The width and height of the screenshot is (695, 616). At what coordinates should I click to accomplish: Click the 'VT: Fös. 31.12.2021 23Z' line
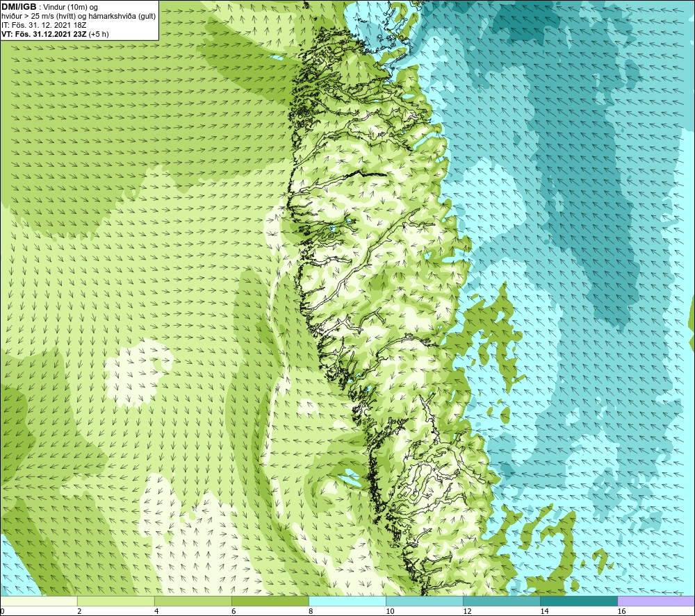pyautogui.click(x=55, y=34)
